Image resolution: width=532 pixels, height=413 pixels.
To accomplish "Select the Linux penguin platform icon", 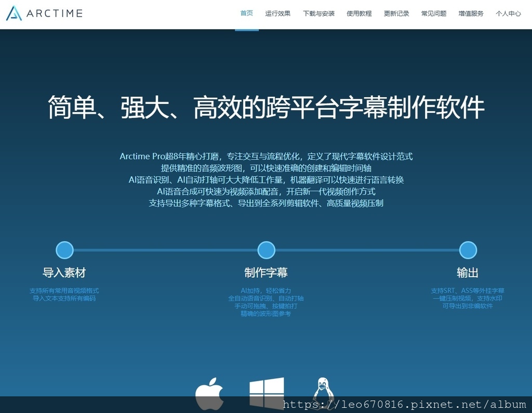I will coord(323,393).
